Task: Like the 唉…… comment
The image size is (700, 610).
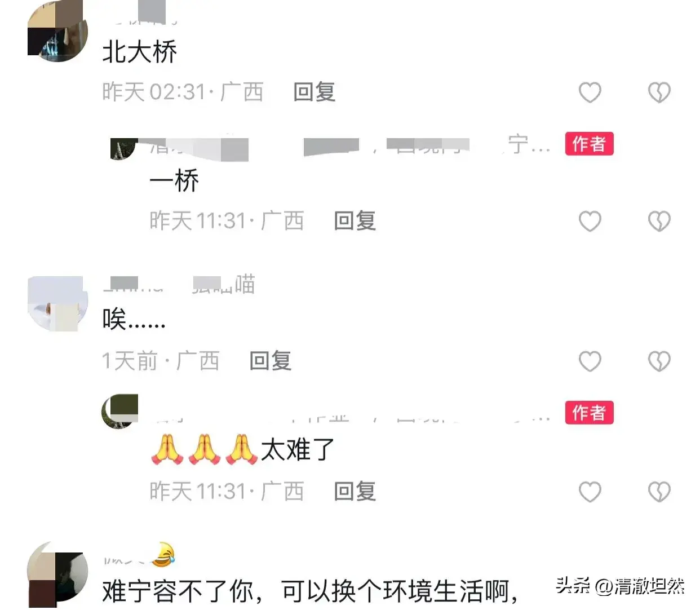Action: pyautogui.click(x=590, y=361)
